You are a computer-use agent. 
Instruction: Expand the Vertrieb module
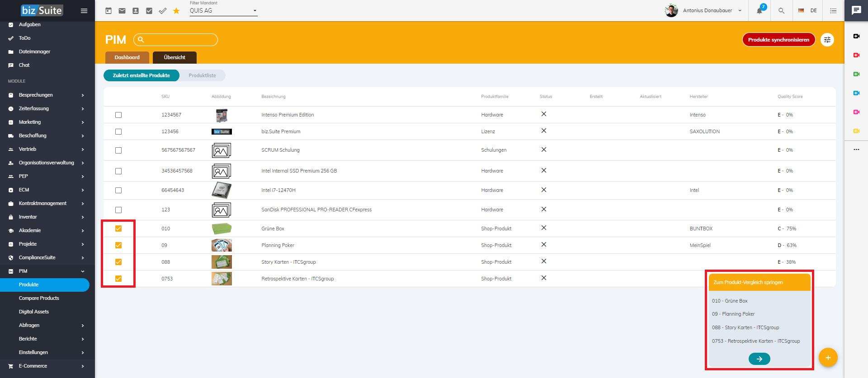click(x=47, y=149)
